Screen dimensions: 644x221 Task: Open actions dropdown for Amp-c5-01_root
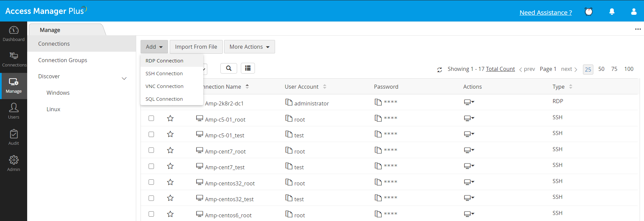point(469,118)
